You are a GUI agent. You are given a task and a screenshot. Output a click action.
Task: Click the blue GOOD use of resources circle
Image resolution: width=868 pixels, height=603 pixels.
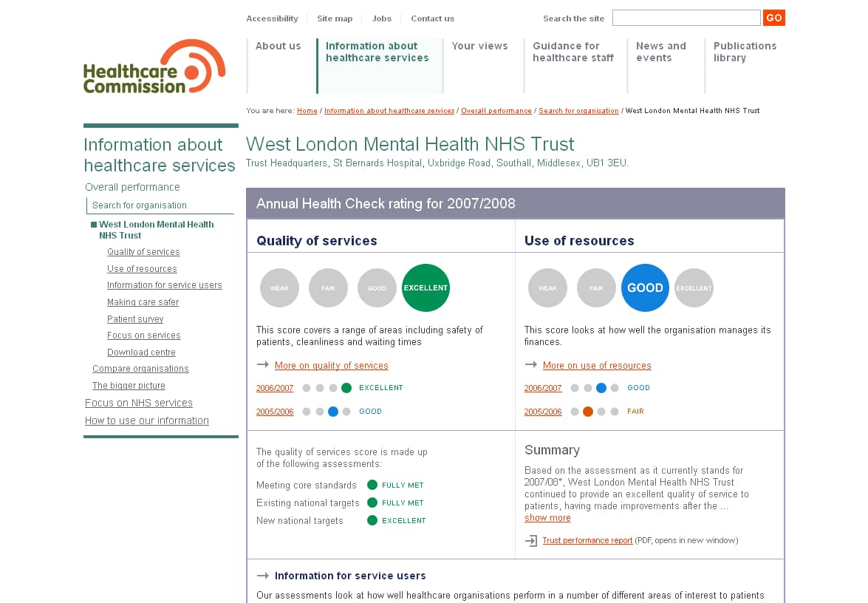pyautogui.click(x=645, y=288)
